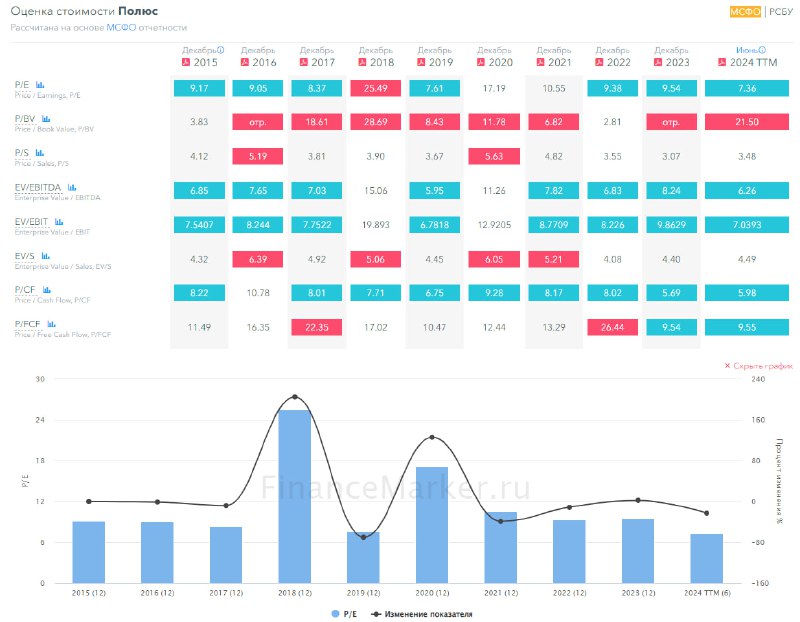The height and width of the screenshot is (622, 800).
Task: Click the EV/EBITDA metric label
Action: [38, 187]
